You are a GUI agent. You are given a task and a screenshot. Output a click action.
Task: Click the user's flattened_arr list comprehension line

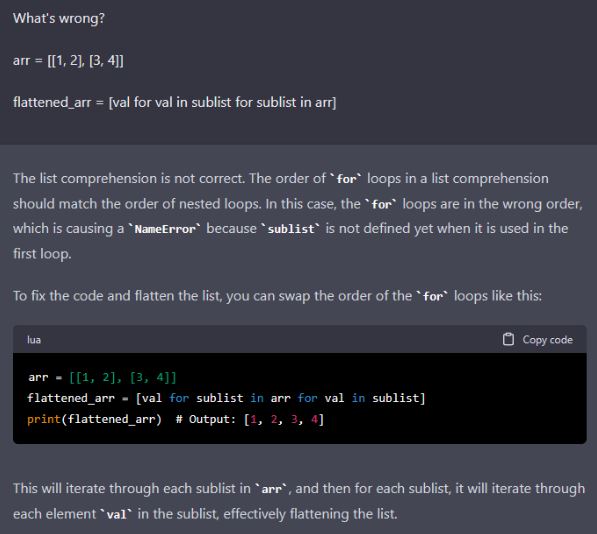(174, 102)
